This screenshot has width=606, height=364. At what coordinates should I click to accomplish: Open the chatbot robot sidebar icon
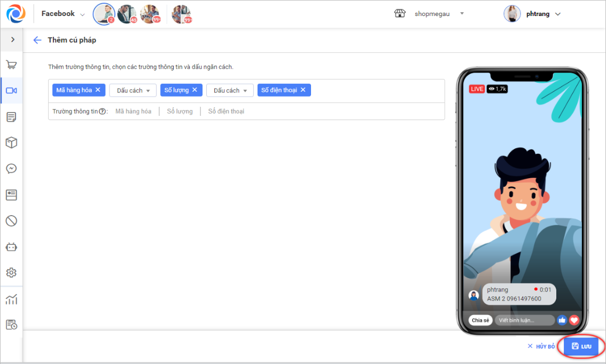11,247
